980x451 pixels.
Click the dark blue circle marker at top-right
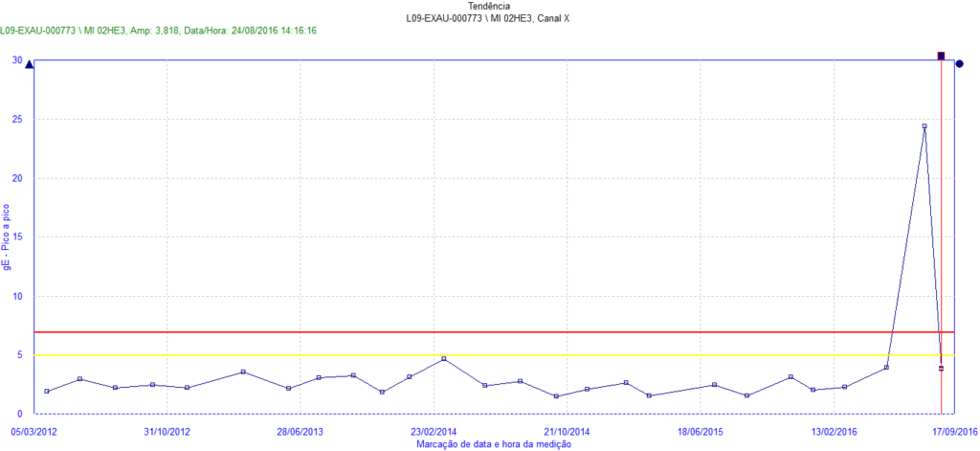960,64
